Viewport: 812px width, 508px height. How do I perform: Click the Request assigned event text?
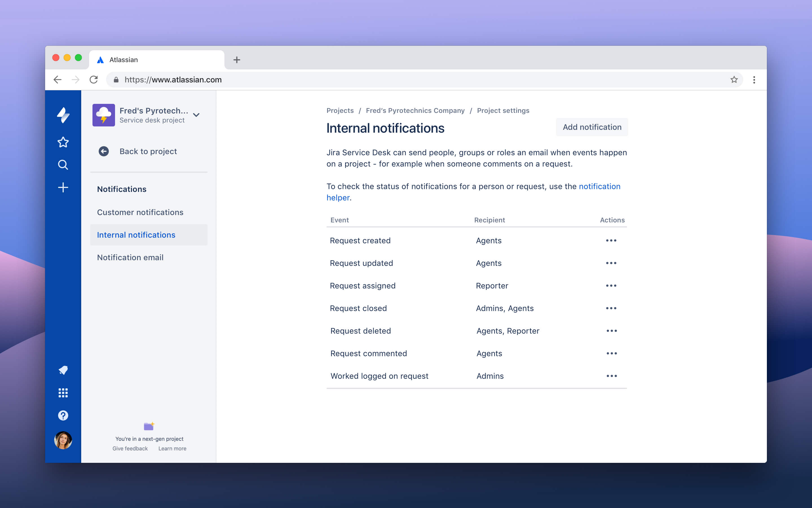(362, 286)
